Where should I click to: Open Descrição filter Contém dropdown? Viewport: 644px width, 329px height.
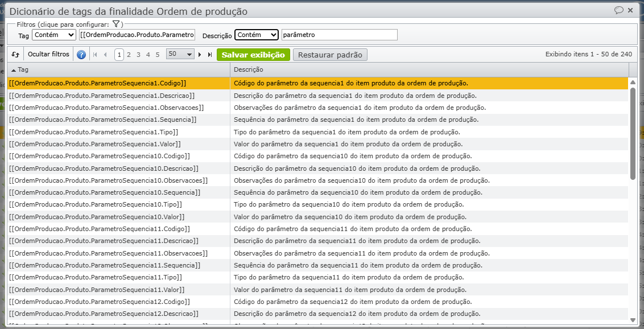(257, 35)
